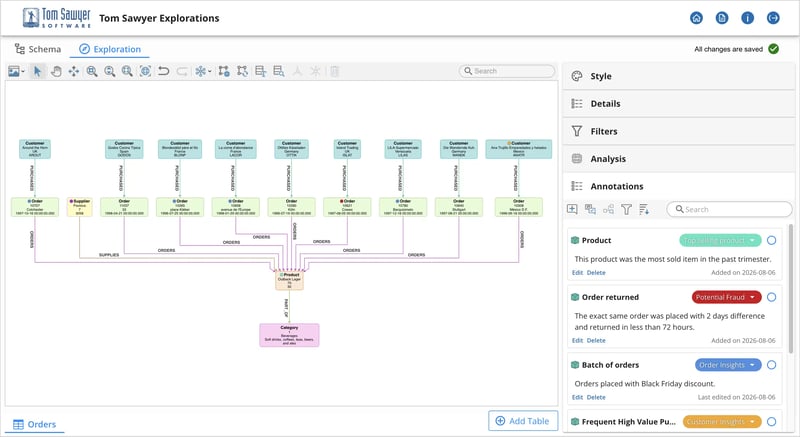The width and height of the screenshot is (800, 437).
Task: Click the annotation filter funnel icon
Action: [627, 209]
